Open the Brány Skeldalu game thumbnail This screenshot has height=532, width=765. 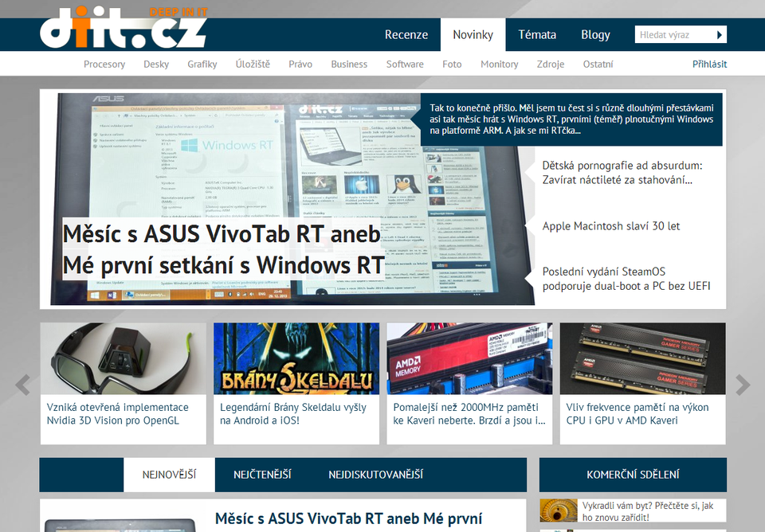click(x=296, y=358)
